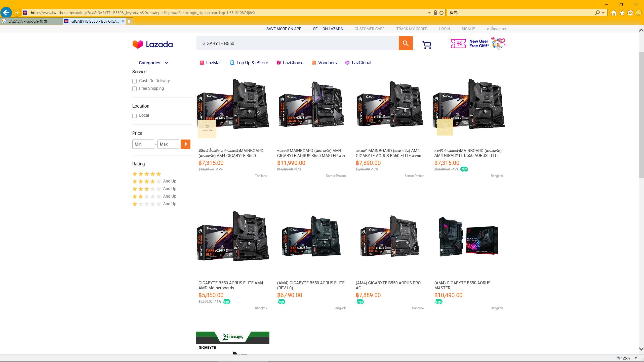Click the lock security icon in address bar

[x=435, y=13]
